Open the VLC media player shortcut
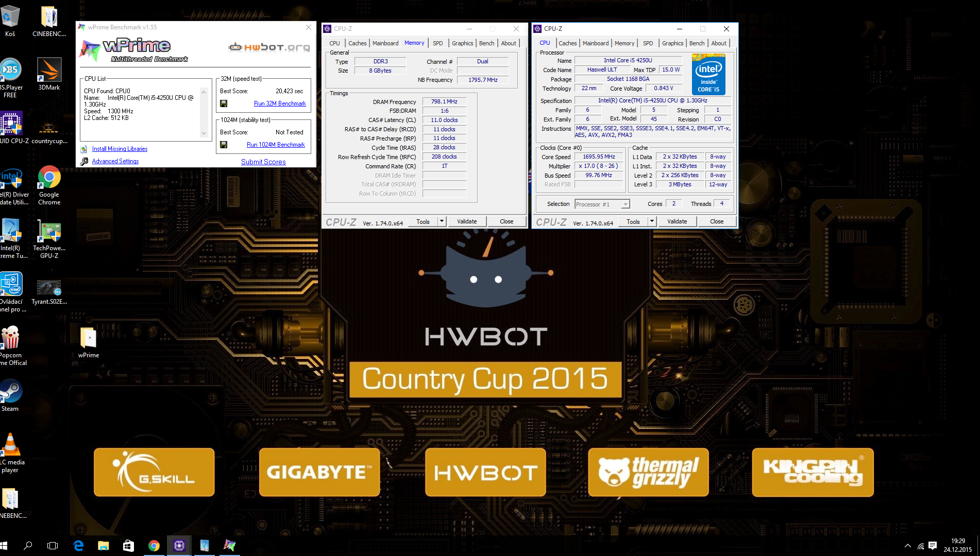Screen dimensions: 980x556 (x=10, y=452)
